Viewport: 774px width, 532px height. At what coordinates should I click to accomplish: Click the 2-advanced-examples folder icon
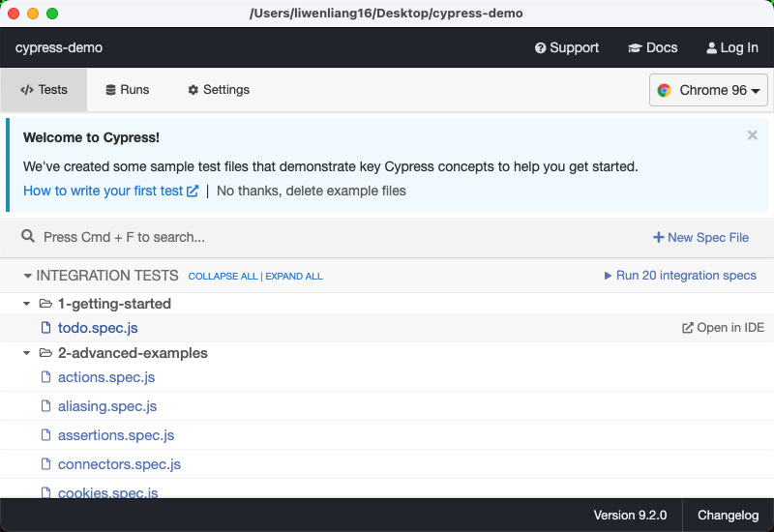[45, 353]
